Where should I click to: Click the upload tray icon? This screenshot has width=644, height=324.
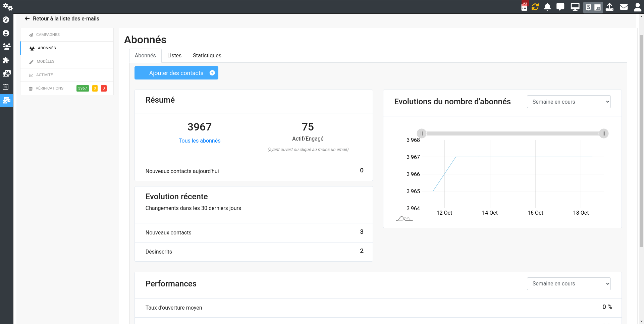coord(610,7)
